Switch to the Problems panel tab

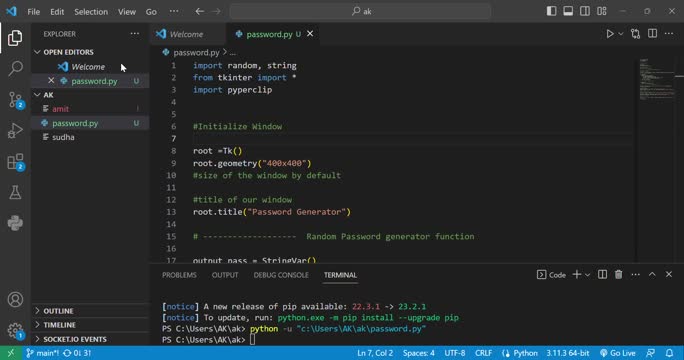point(179,275)
